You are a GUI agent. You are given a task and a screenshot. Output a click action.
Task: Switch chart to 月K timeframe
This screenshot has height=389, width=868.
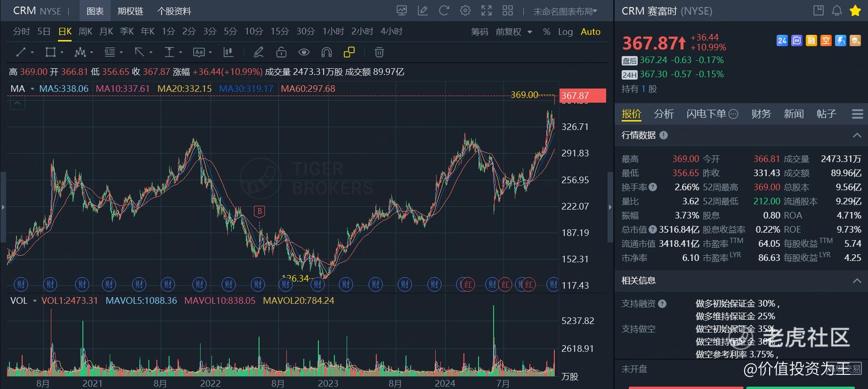(x=106, y=32)
